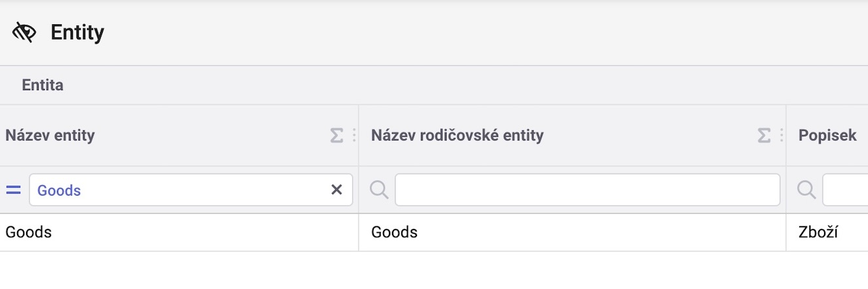Clear the Goods filter with the X icon
868x289 pixels.
point(336,190)
